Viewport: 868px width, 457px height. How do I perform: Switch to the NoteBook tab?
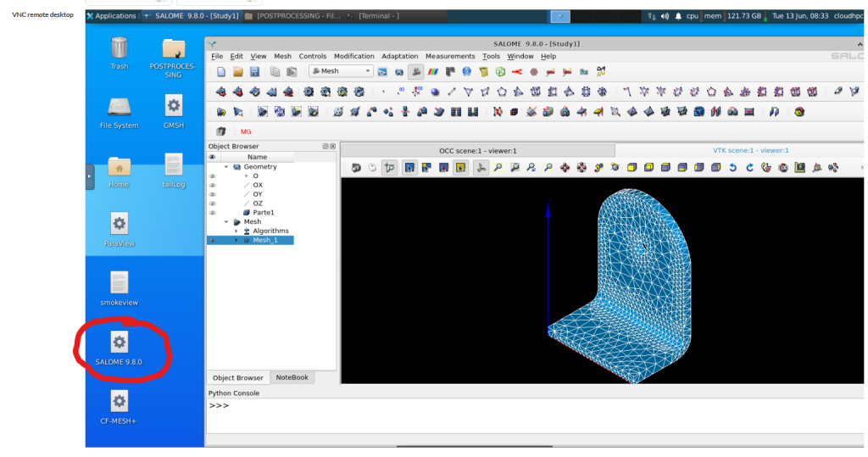[292, 378]
